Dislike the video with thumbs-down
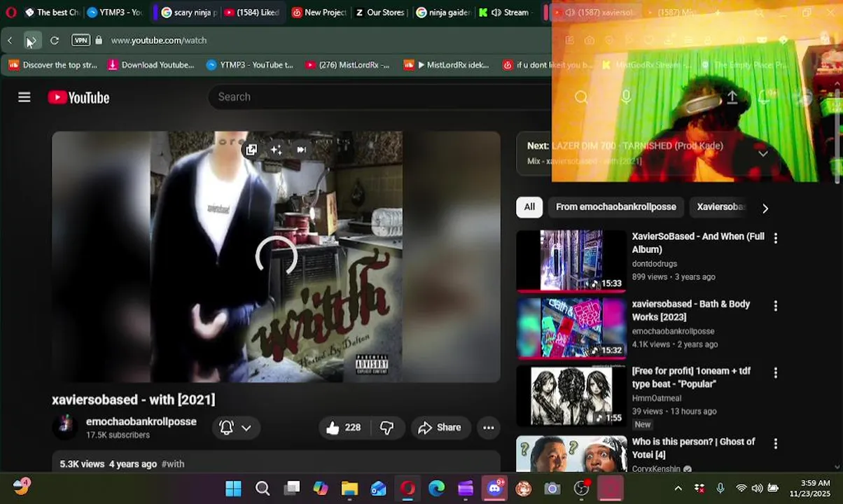Viewport: 843px width, 504px height. click(x=386, y=428)
